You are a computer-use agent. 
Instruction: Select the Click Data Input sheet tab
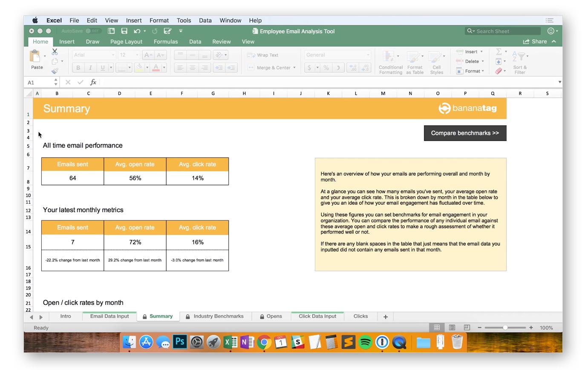click(317, 316)
